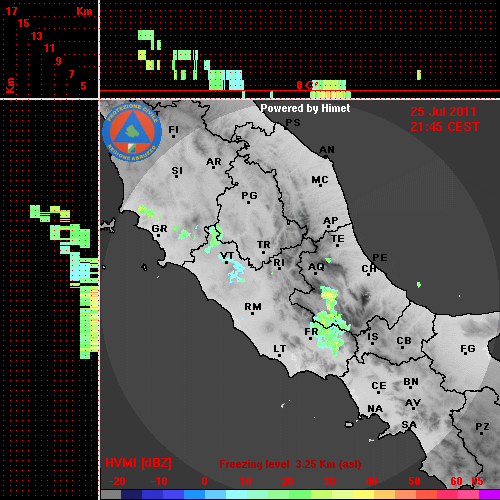Click the "HVMI [dBZ]" label

pyautogui.click(x=138, y=463)
